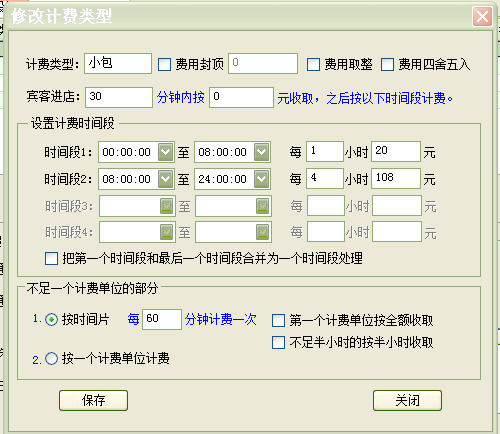
Task: Click the 费用封顶 amount field
Action: click(263, 63)
